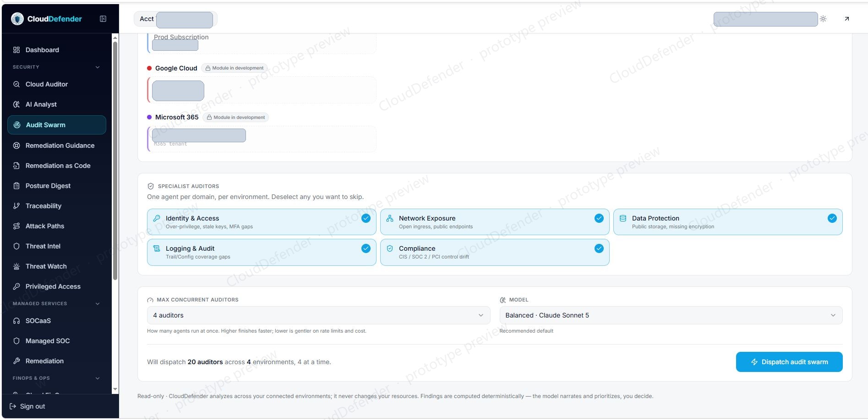Toggle the light theme sun icon
Screen dimensions: 868x420
click(x=823, y=19)
